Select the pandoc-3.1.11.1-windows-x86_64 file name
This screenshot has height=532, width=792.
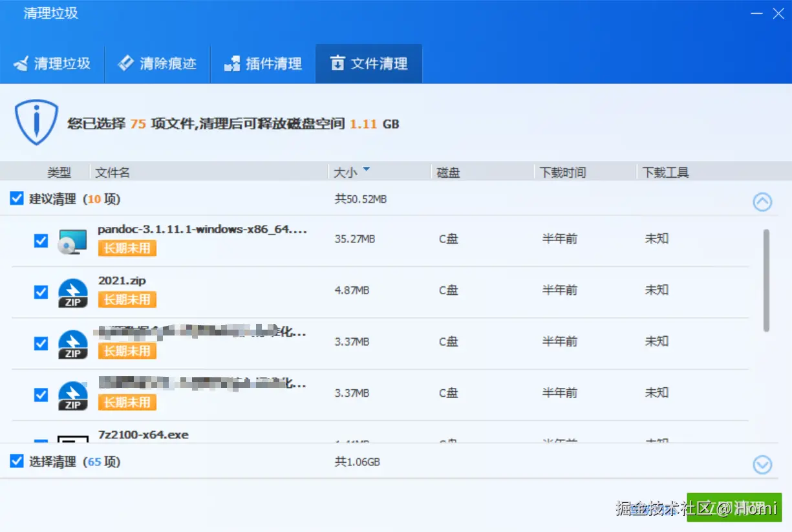pos(202,229)
